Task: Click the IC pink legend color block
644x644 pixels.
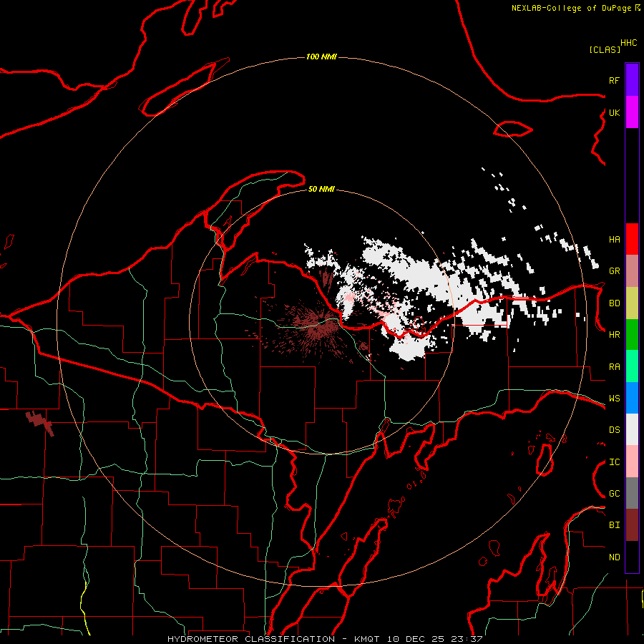Action: (x=632, y=462)
